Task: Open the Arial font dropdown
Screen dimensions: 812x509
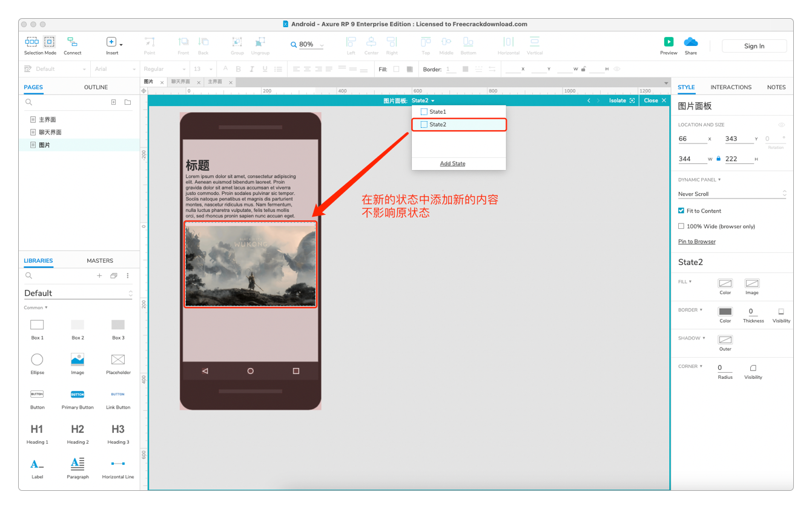Action: [115, 69]
